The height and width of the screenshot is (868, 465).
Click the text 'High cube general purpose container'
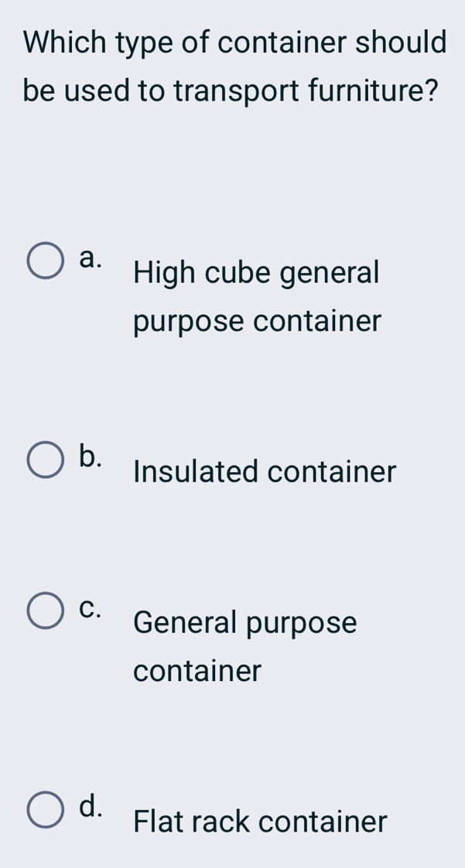(255, 296)
